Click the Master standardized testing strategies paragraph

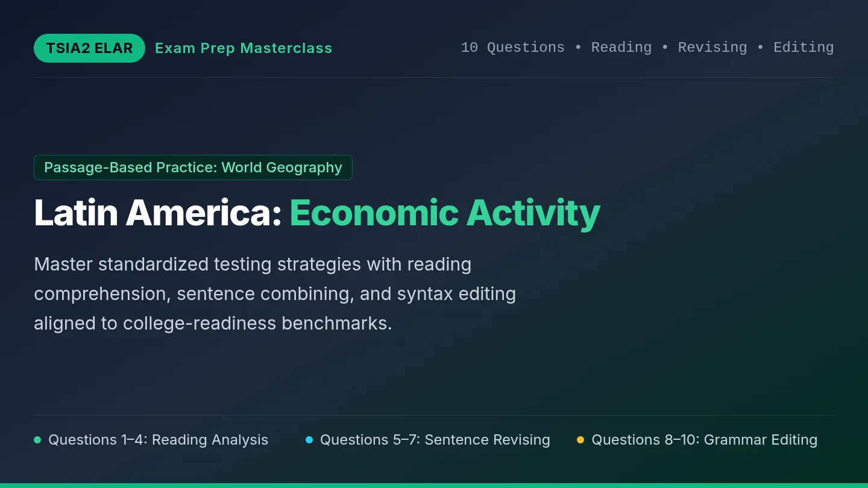[x=275, y=294]
